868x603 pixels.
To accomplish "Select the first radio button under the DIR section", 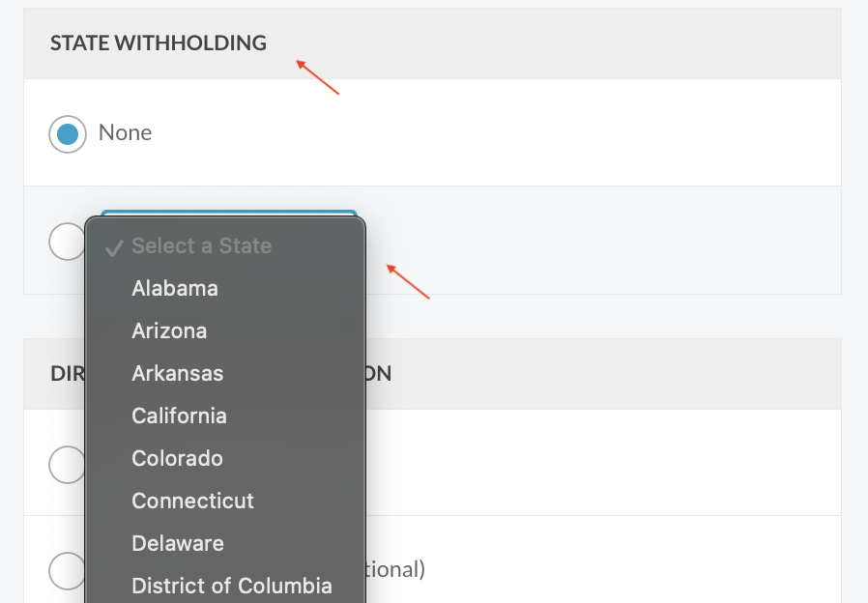I will (x=67, y=465).
